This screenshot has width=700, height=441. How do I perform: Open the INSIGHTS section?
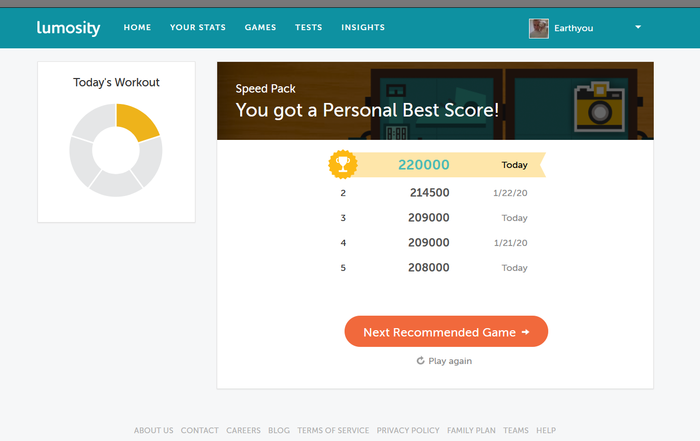click(x=363, y=27)
